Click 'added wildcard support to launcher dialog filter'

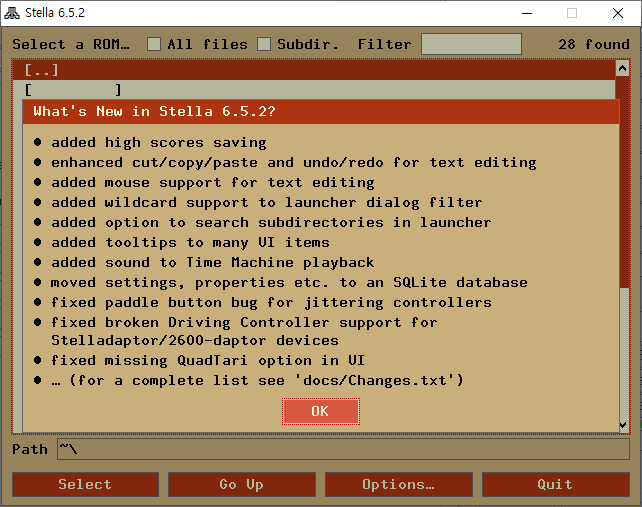pyautogui.click(x=267, y=202)
